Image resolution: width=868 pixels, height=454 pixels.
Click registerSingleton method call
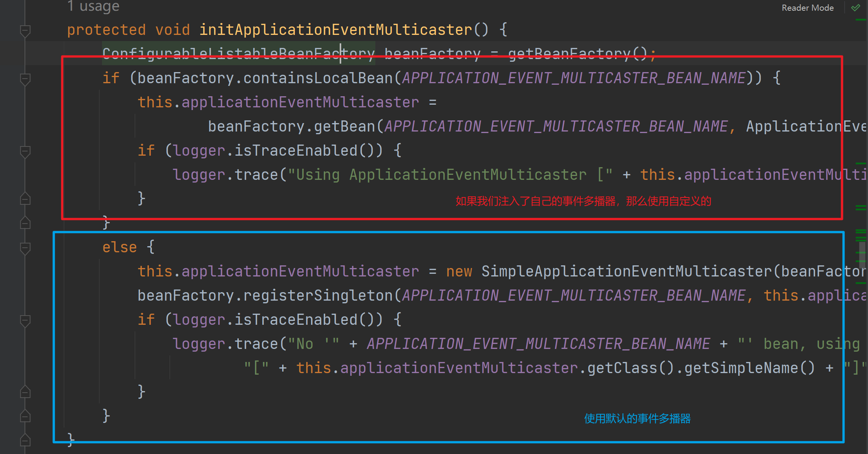[318, 296]
